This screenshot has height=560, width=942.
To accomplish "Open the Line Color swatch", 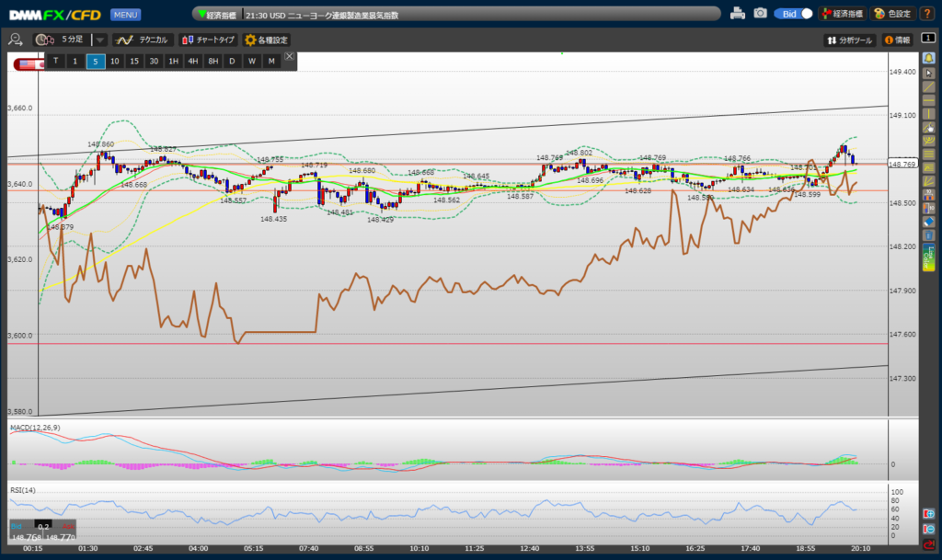I will 928,255.
